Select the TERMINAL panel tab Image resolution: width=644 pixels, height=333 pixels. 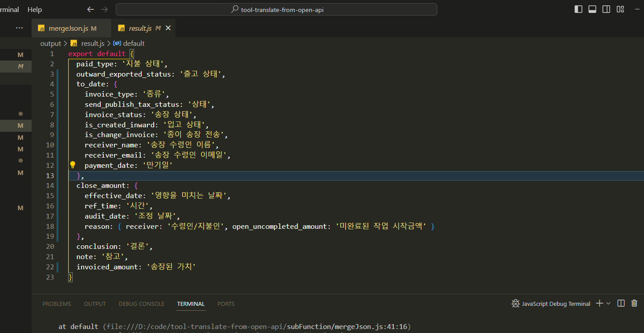[191, 304]
